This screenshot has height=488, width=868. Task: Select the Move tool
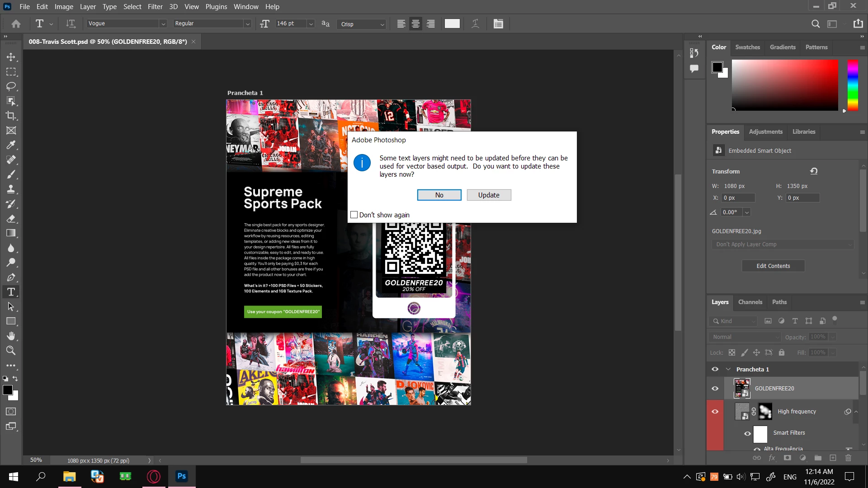click(x=11, y=57)
